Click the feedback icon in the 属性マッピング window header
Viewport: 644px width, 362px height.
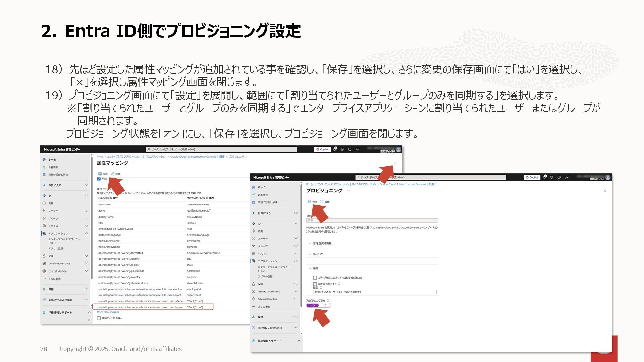(357, 149)
